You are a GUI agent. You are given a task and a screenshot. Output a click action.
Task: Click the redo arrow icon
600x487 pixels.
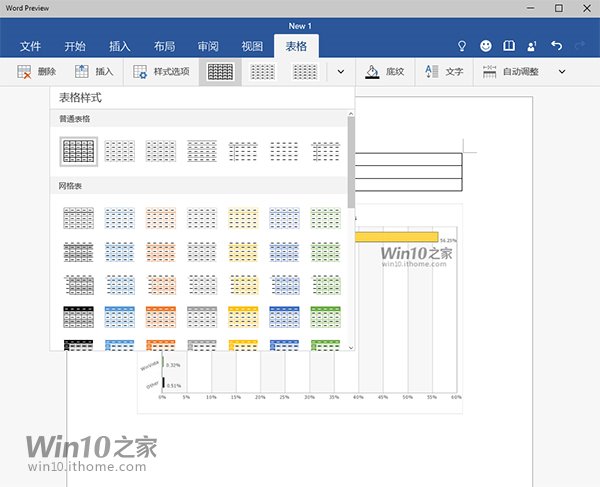click(x=580, y=46)
